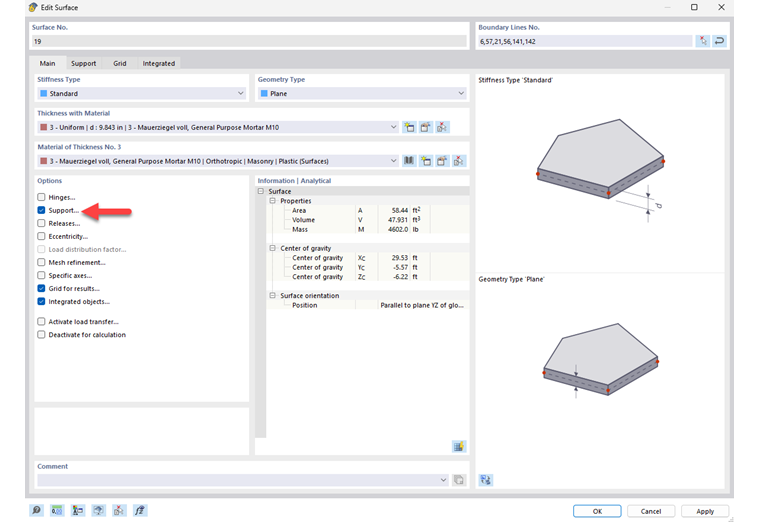The width and height of the screenshot is (760, 522).
Task: Click the Stiffness Type 'Standard' preview image
Action: click(600, 170)
